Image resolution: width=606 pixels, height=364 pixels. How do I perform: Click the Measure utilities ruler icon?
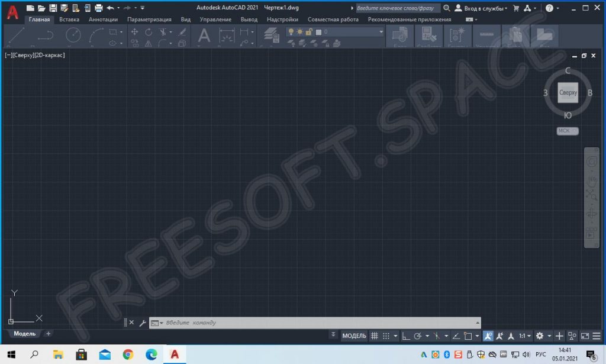pyautogui.click(x=486, y=35)
